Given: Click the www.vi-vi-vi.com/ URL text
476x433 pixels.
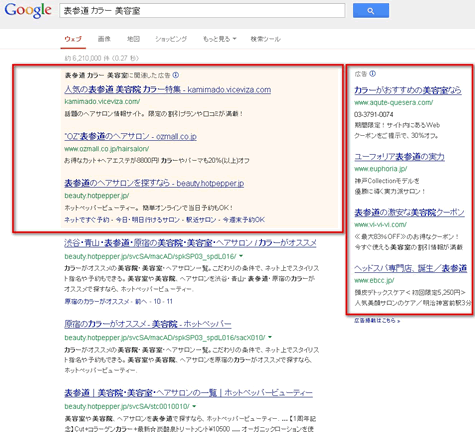Looking at the screenshot, I should pos(380,224).
